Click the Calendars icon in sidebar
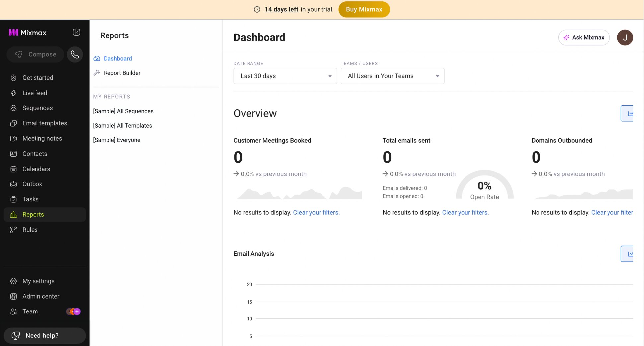The width and height of the screenshot is (644, 346). tap(13, 169)
